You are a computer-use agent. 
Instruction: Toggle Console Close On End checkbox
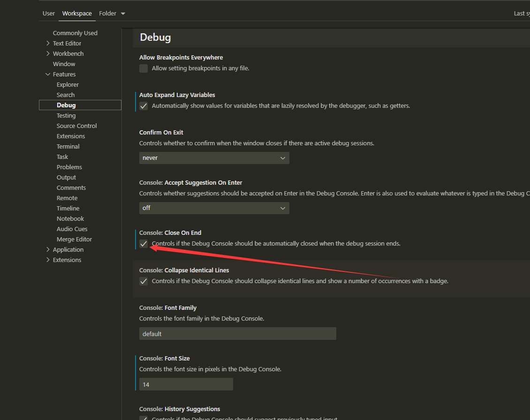coord(144,244)
